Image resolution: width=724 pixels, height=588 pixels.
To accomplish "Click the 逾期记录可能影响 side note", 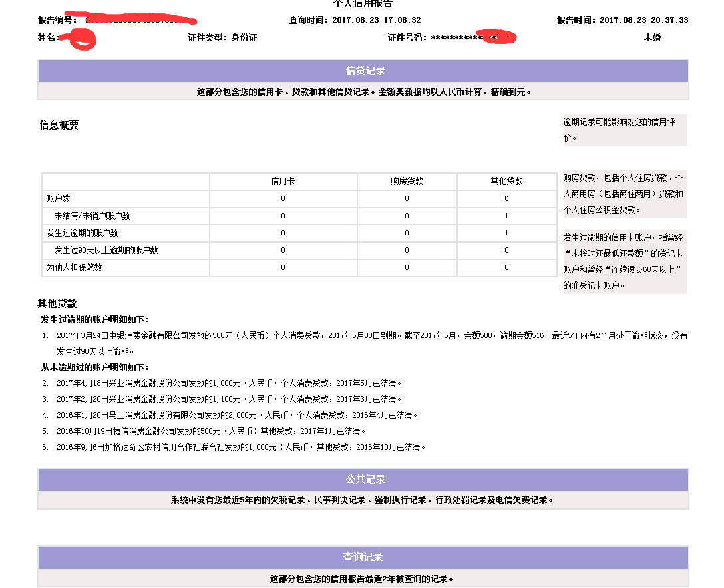I will coord(626,130).
